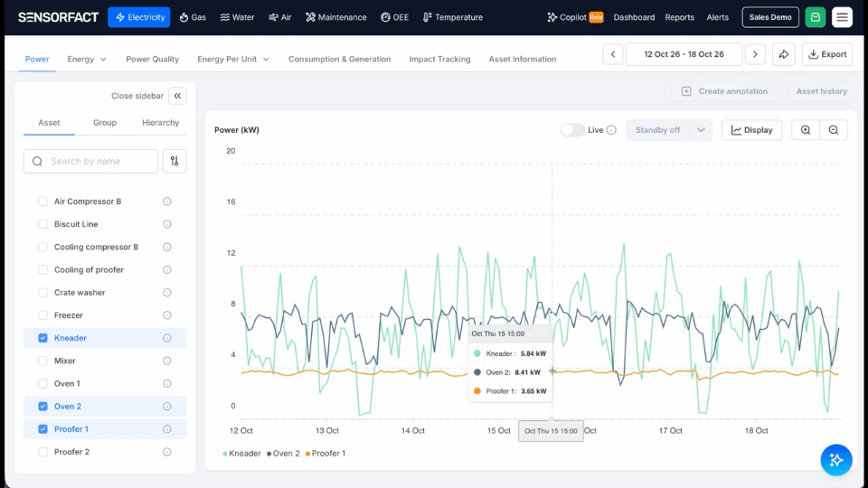
Task: Open asset filter settings icon
Action: point(175,161)
